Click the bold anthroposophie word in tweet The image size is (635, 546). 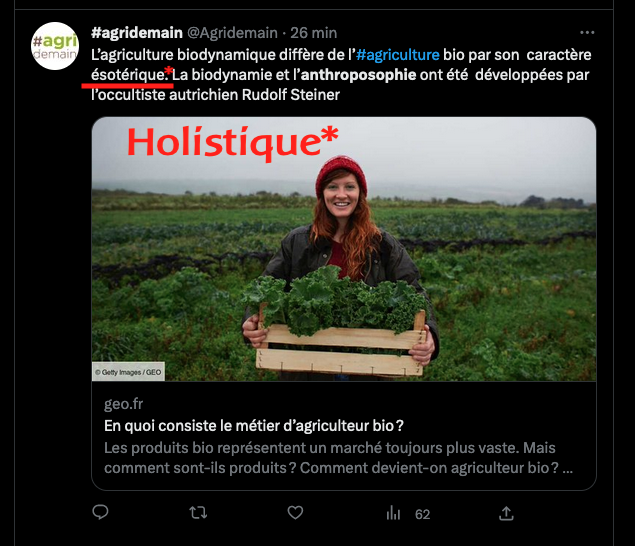point(358,75)
